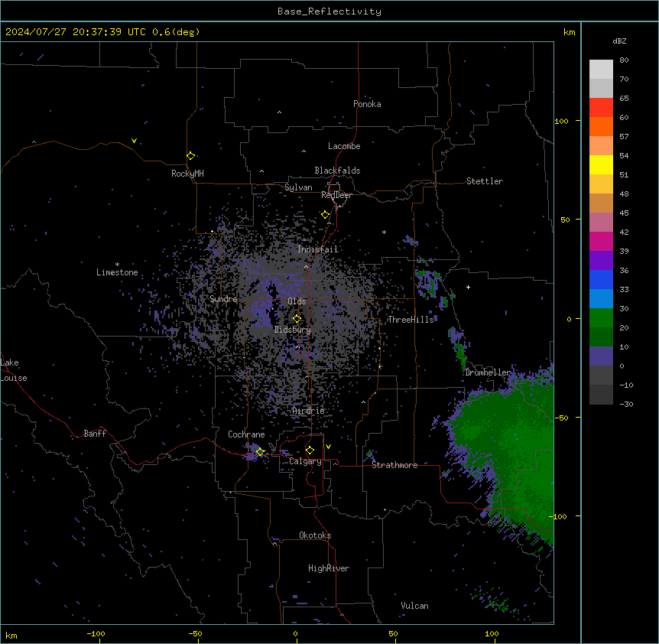The height and width of the screenshot is (644, 659).
Task: Select the RockyMH label
Action: click(187, 174)
